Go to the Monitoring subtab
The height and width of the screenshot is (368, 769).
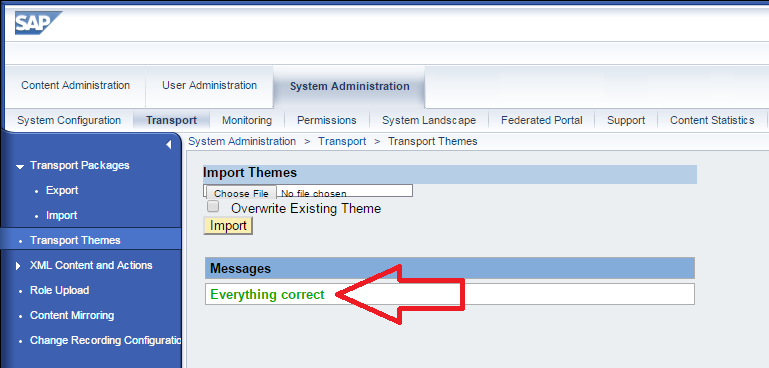(247, 120)
